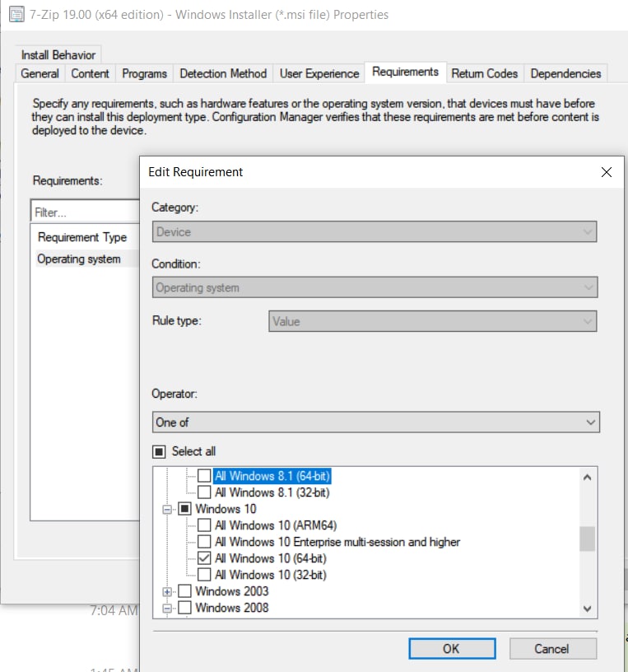Select the Windows 2008 tree label

point(232,607)
